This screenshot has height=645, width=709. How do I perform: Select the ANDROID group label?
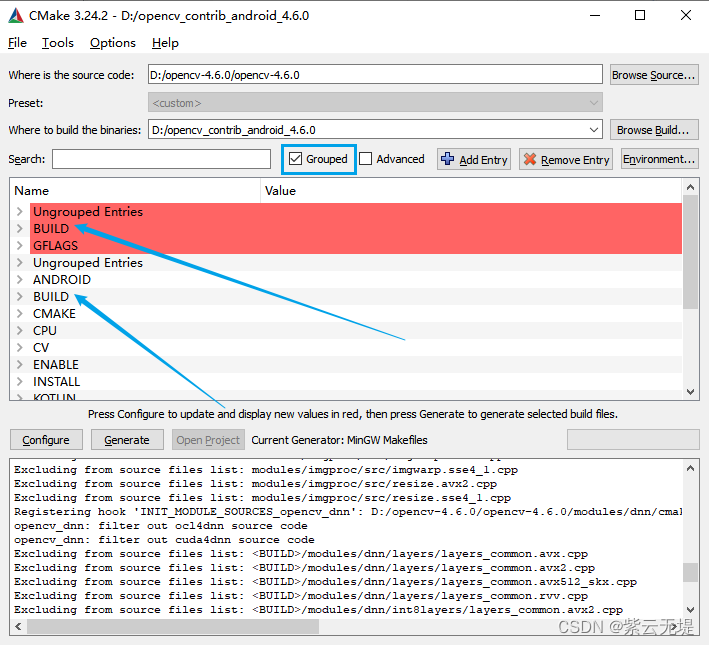coord(62,280)
